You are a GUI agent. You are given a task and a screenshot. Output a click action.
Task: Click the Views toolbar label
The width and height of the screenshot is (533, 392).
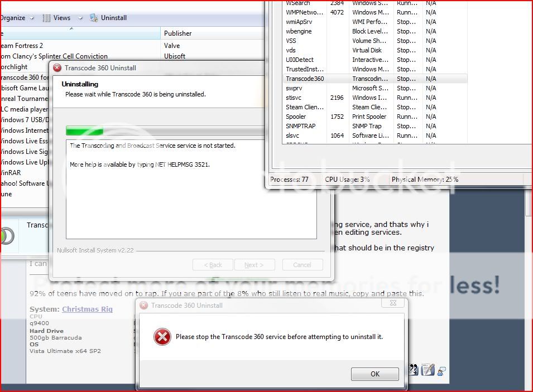click(62, 18)
